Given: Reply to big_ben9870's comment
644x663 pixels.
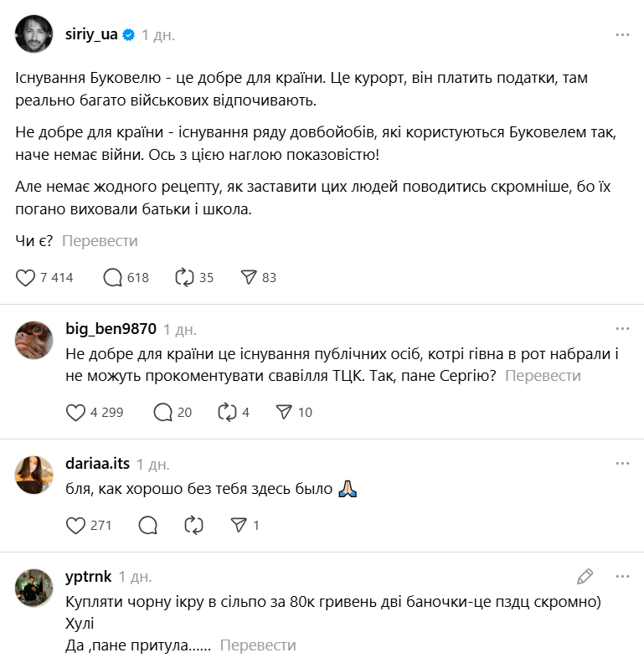Looking at the screenshot, I should click(164, 412).
